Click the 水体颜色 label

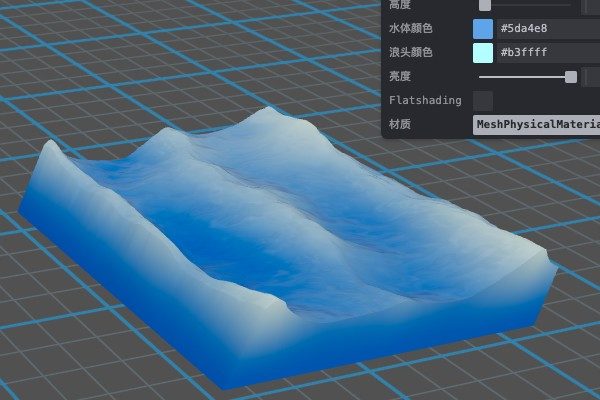click(412, 29)
